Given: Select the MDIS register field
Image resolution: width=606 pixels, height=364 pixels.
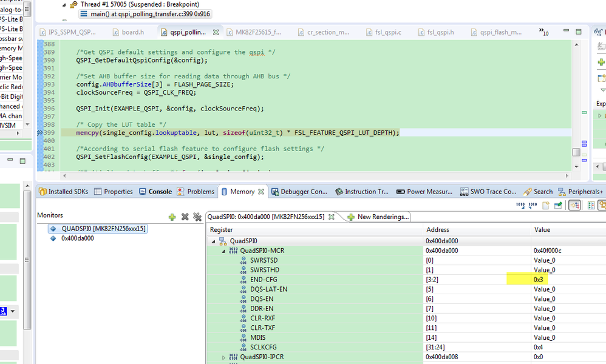Looking at the screenshot, I should [x=258, y=338].
